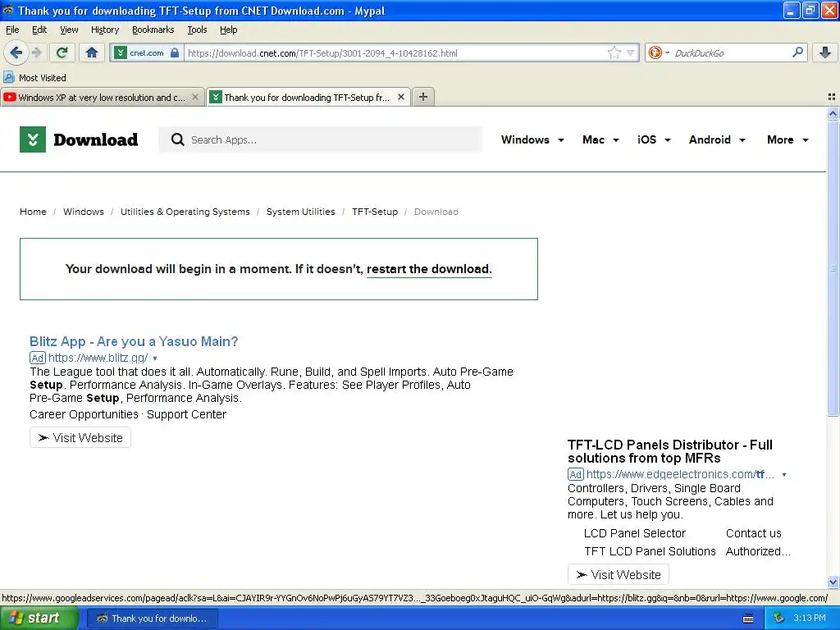Open the Contact us ad link
The width and height of the screenshot is (840, 630).
753,533
